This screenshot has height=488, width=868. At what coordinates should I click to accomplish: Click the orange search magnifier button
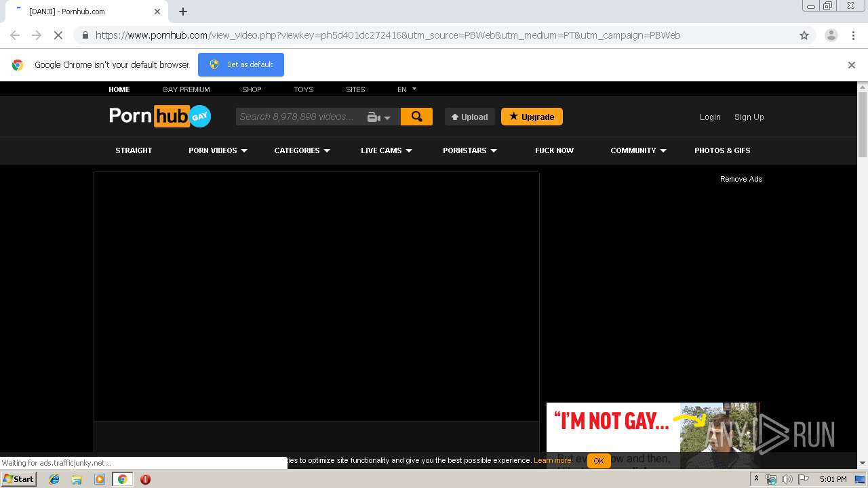coord(416,117)
